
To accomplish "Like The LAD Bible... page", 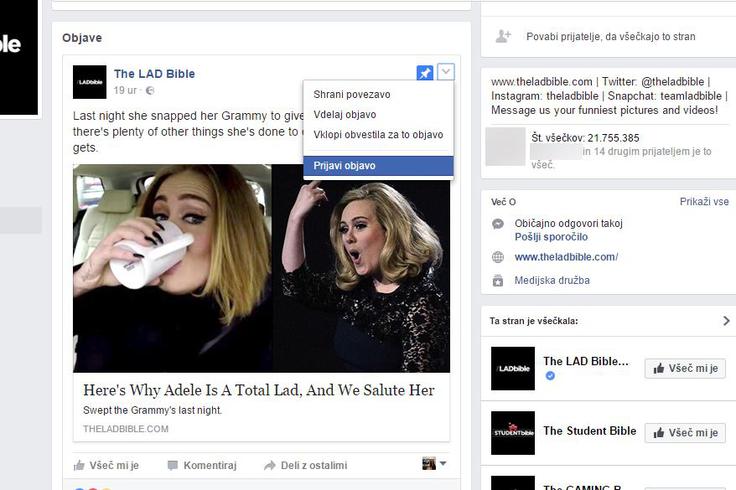I will (685, 368).
